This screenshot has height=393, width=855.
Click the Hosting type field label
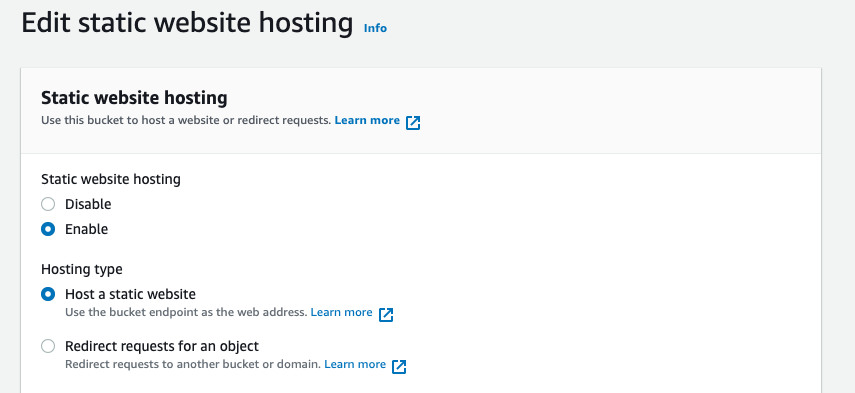82,269
